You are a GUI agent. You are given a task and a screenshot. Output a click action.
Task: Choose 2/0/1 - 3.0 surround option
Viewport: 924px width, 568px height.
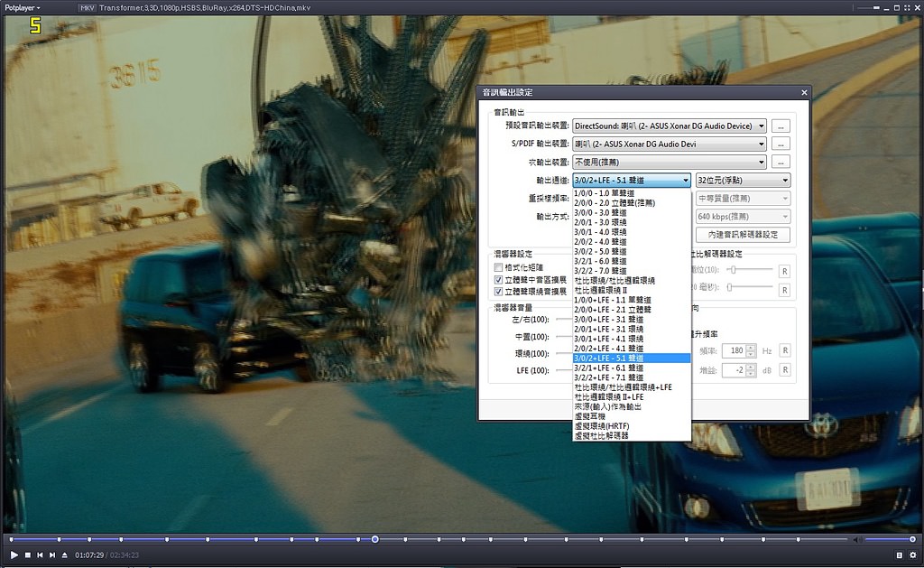point(631,222)
